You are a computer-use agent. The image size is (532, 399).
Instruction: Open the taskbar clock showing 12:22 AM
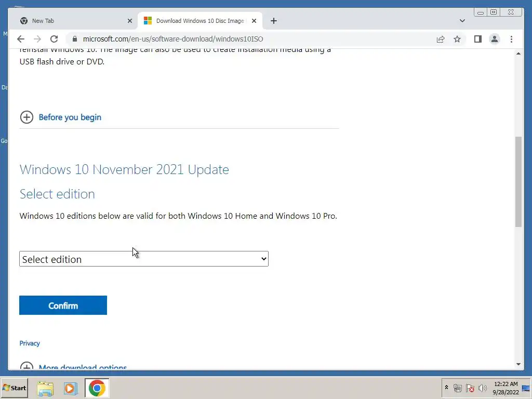[x=506, y=388]
